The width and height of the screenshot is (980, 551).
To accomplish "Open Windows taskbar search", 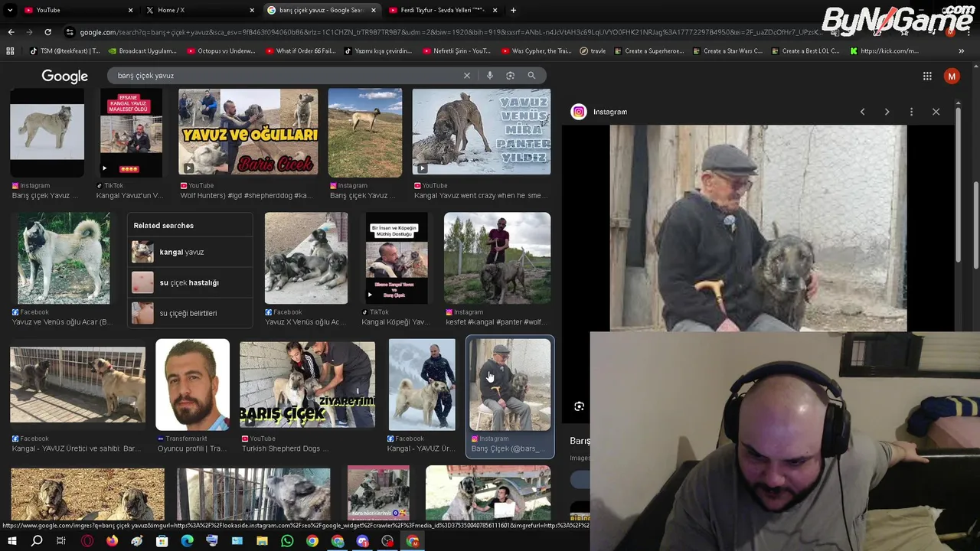I will coord(37,542).
